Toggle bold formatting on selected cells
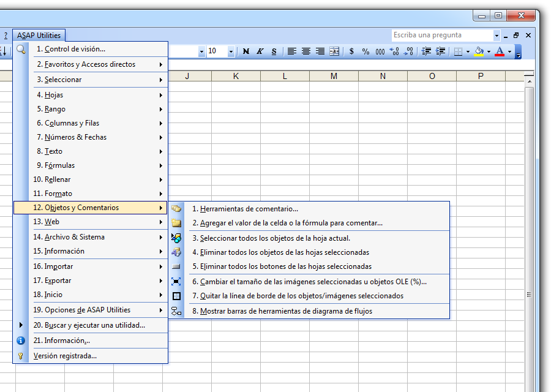The image size is (551, 392). coord(245,51)
